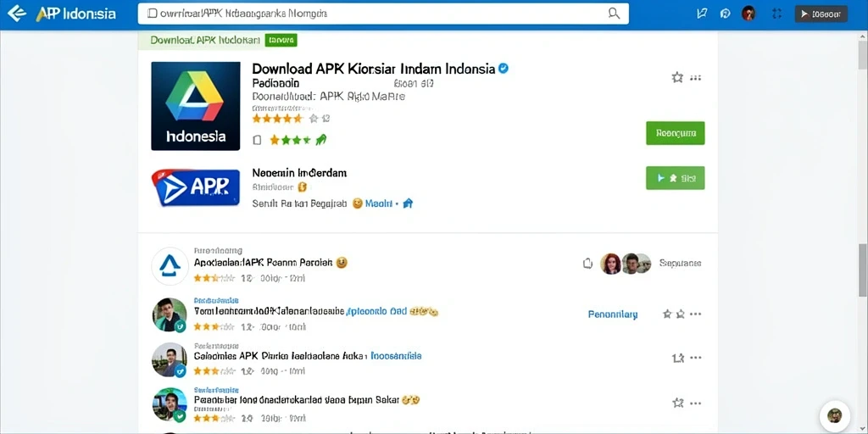
Task: Open the fourth reviewer avatar
Action: tap(170, 404)
